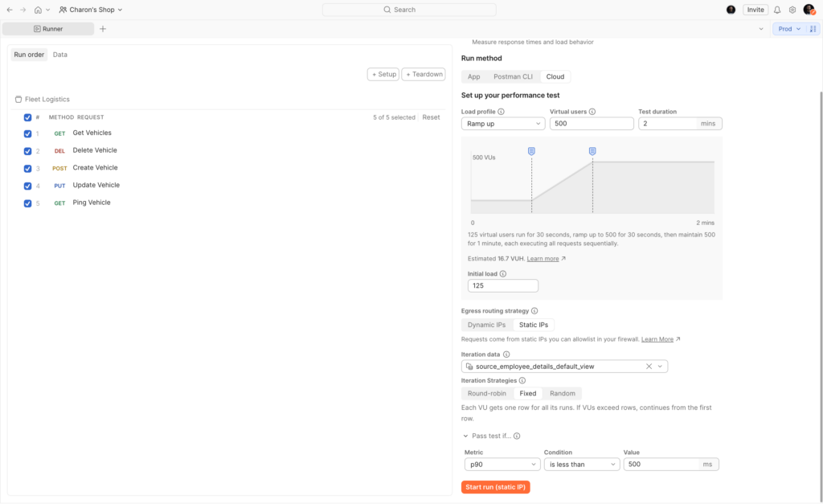Uncheck the Create Vehicle request
This screenshot has height=504, width=823.
28,169
